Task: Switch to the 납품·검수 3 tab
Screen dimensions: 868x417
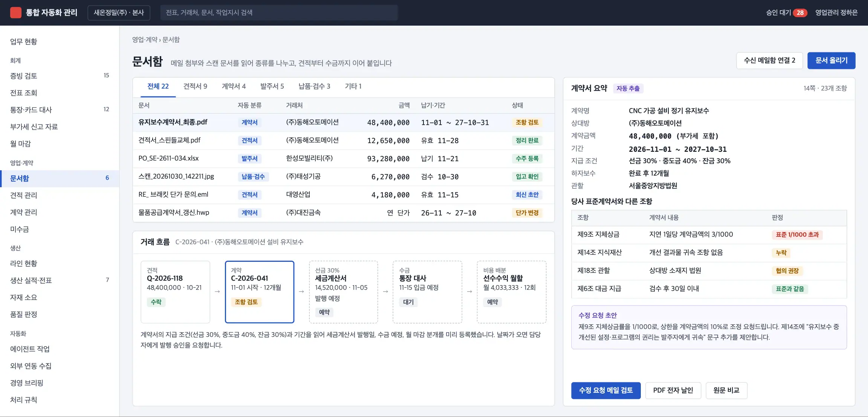Action: [x=314, y=86]
